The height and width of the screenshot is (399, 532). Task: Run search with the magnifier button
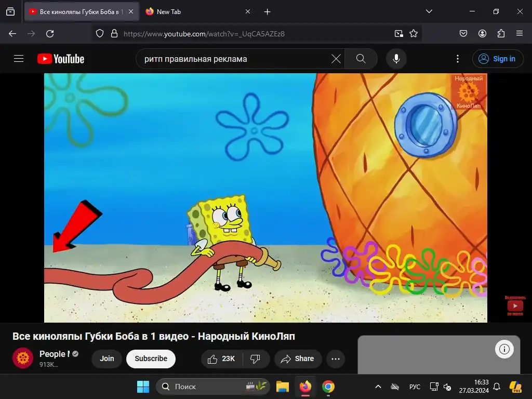click(x=361, y=59)
